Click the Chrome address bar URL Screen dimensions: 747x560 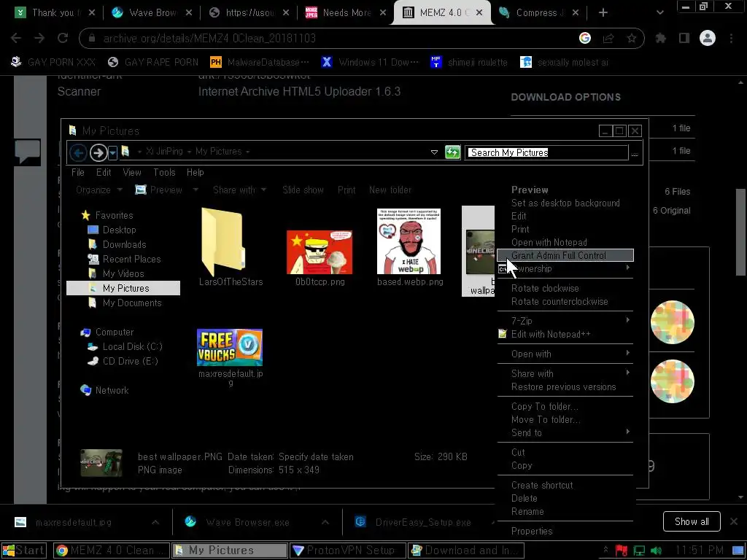[x=209, y=38]
